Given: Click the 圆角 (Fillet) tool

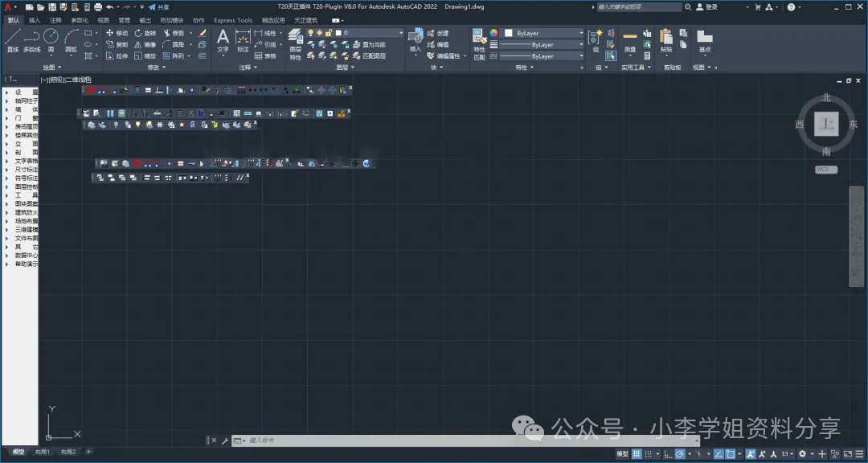Looking at the screenshot, I should click(174, 44).
